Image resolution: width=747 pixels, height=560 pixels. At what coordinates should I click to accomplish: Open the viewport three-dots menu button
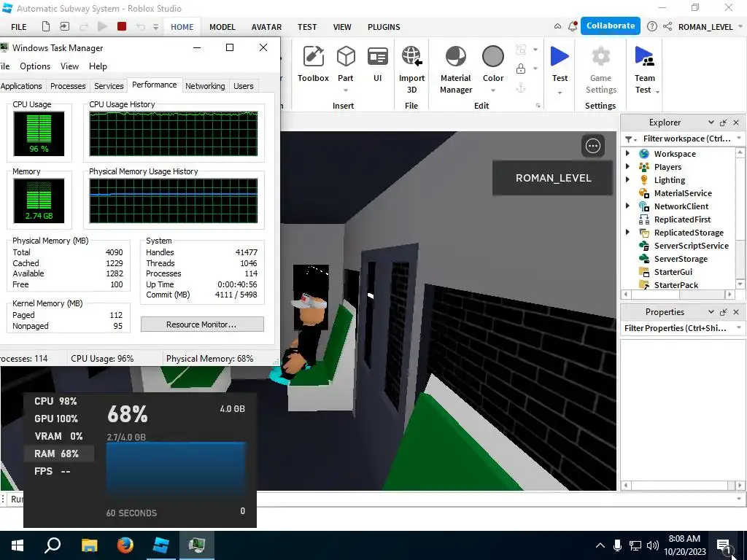click(592, 146)
